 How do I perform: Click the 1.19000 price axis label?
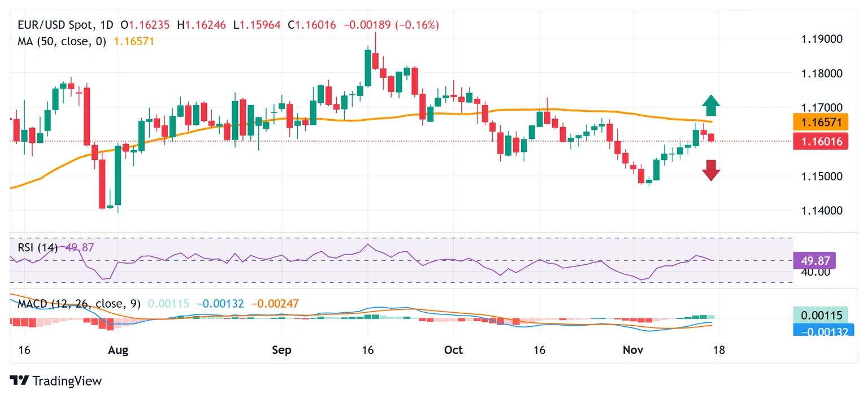(822, 40)
